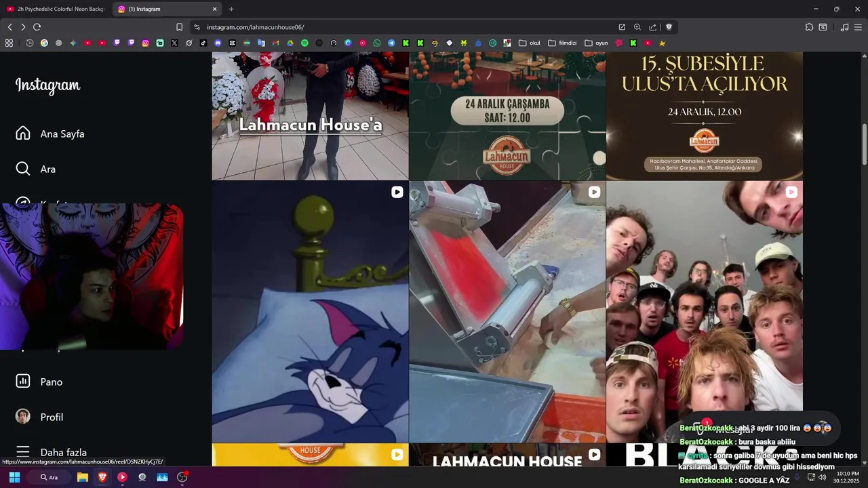Open the Pano dashboard in Instagram sidebar
The width and height of the screenshot is (868, 488).
pos(39,382)
